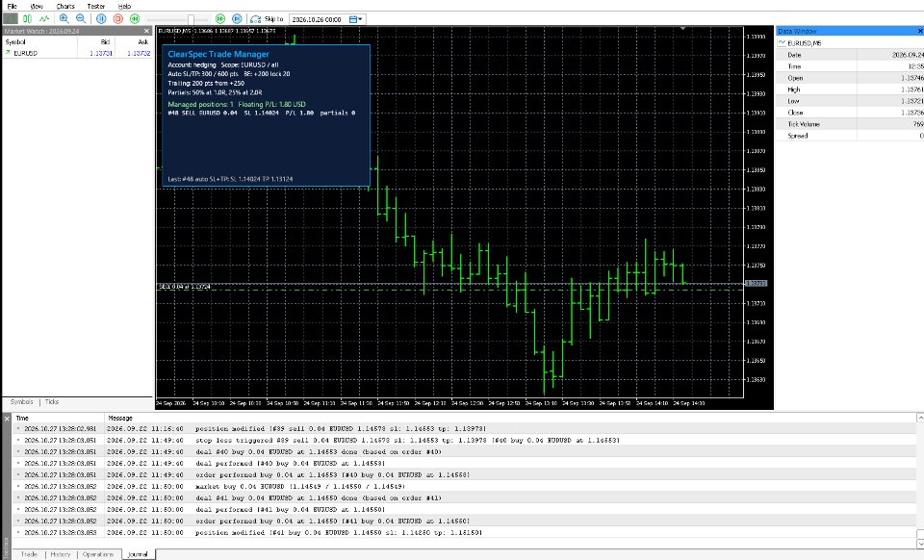Screen dimensions: 924x560
Task: Open the View menu
Action: 37,6
